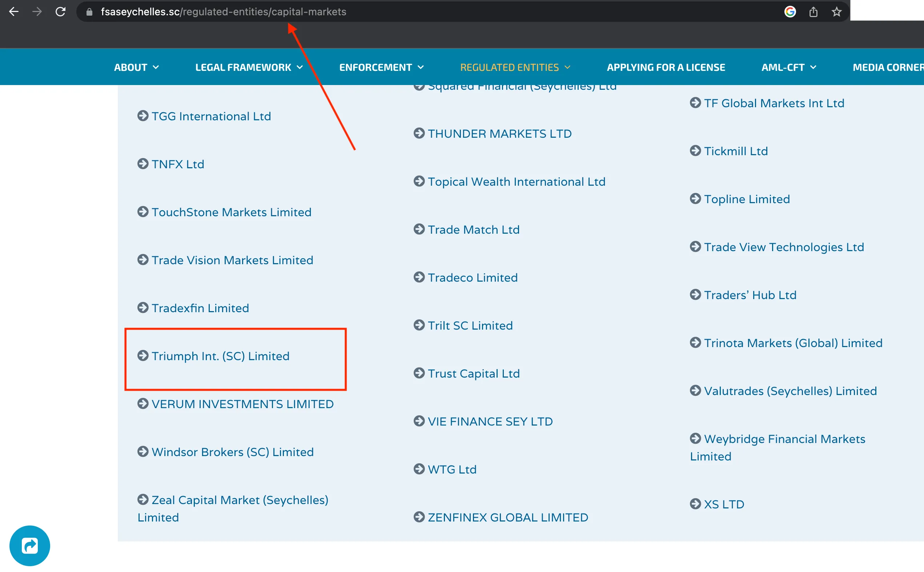
Task: Open the Trade View Technologies Ltd link
Action: tap(784, 247)
